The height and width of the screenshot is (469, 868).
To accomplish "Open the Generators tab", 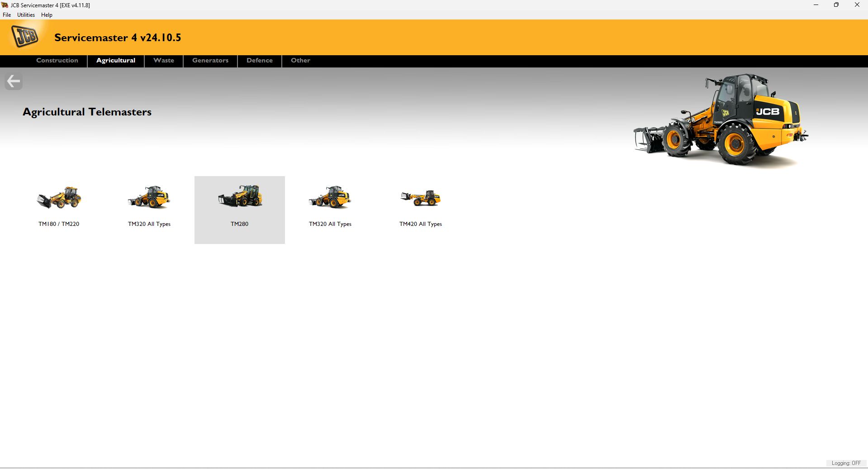I will click(x=210, y=61).
